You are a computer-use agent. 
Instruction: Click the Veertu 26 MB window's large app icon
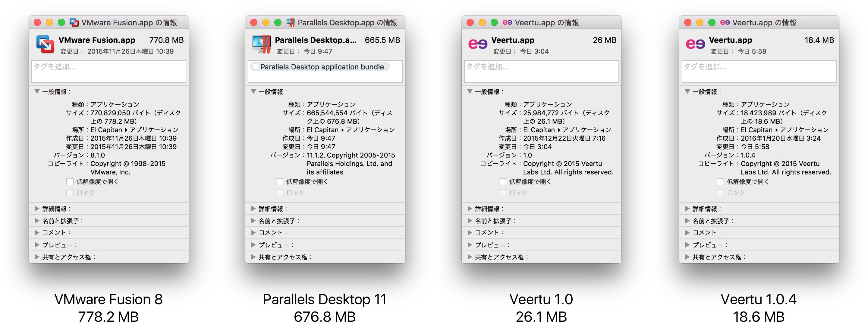pyautogui.click(x=477, y=44)
